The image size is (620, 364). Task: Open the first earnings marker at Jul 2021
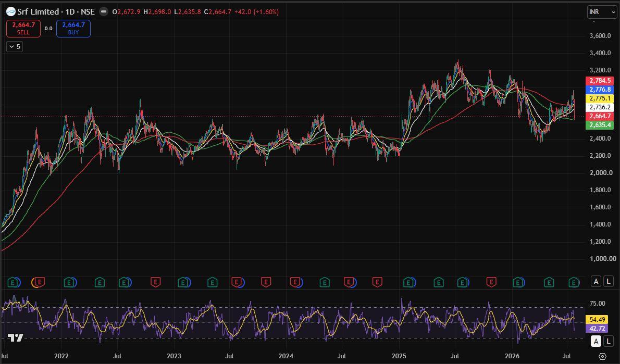coord(14,282)
